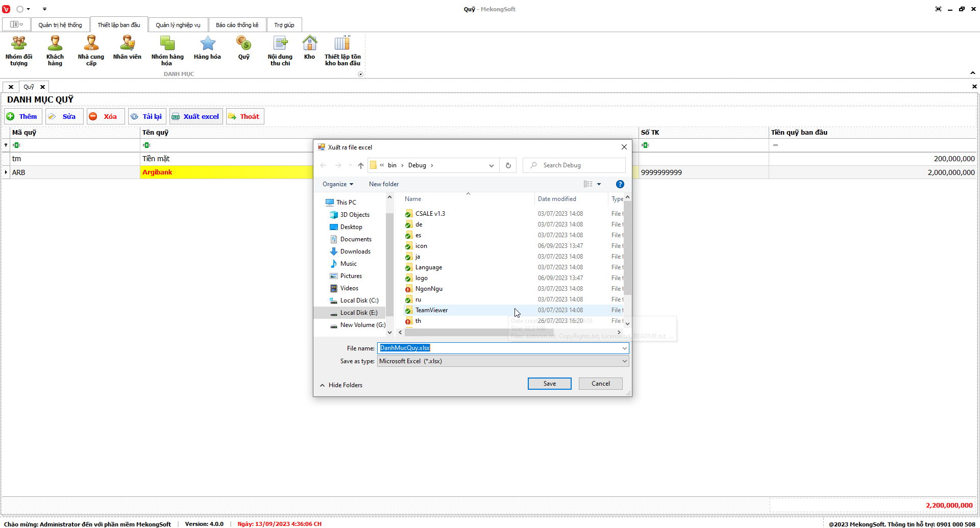Select Desktop in navigation pane
Image resolution: width=980 pixels, height=528 pixels.
coord(351,227)
